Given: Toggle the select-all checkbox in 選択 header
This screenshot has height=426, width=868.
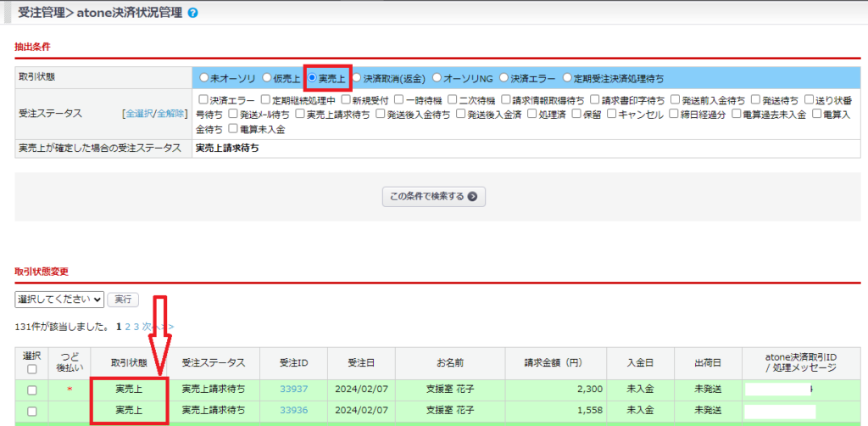Looking at the screenshot, I should (31, 369).
